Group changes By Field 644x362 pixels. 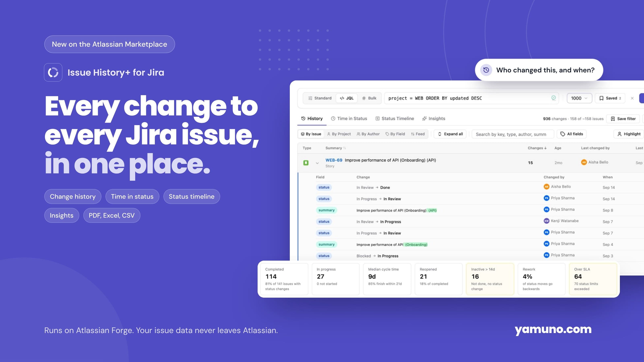tap(395, 134)
